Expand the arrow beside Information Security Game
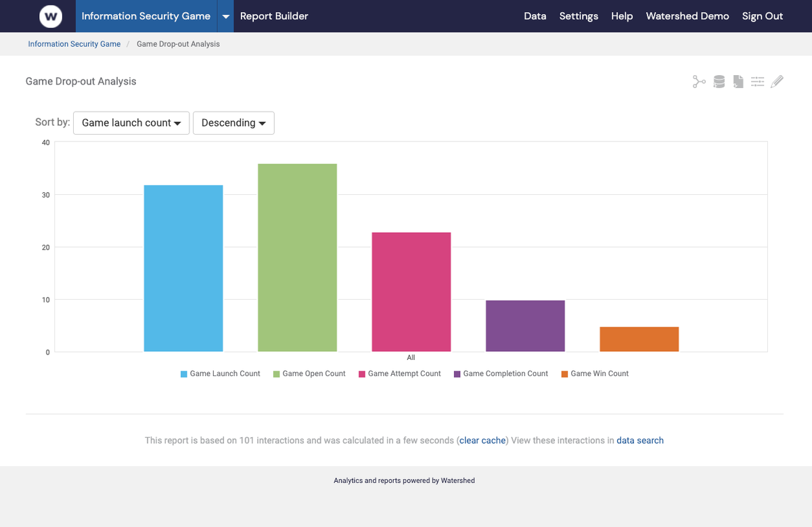The width and height of the screenshot is (812, 527). pos(225,16)
